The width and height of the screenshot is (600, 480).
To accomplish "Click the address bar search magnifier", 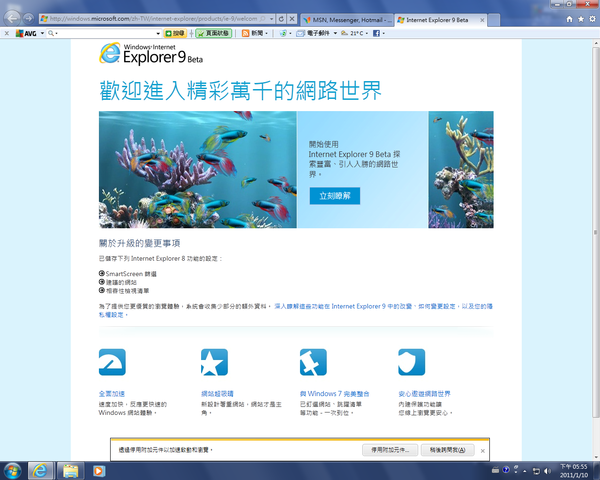I will coord(263,18).
